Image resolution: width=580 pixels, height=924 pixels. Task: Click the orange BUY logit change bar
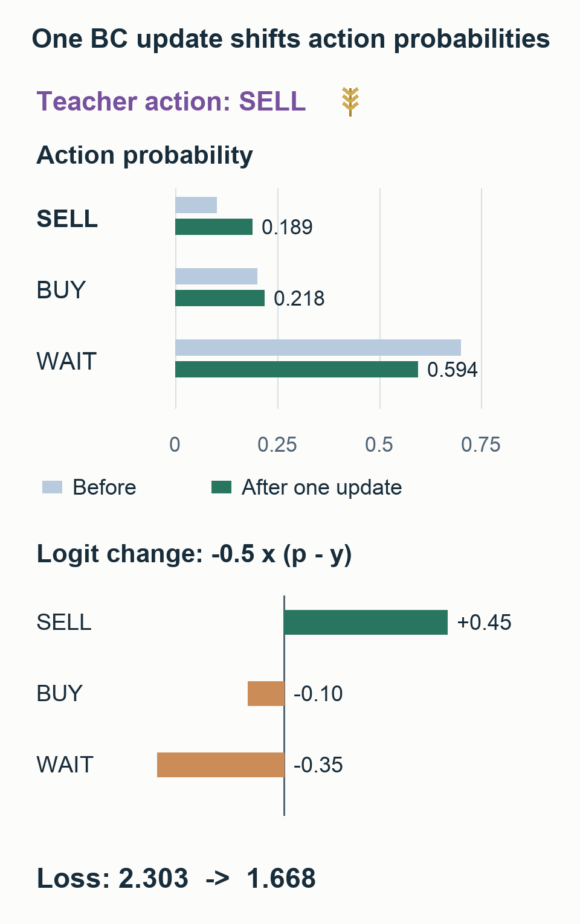click(x=266, y=694)
